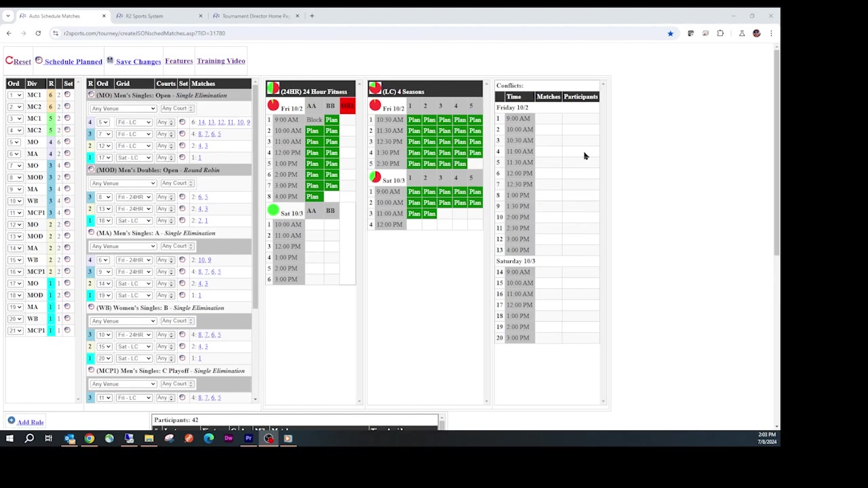The width and height of the screenshot is (868, 488).
Task: Click the 24 Hour Fitness venue pie icon
Action: point(273,89)
